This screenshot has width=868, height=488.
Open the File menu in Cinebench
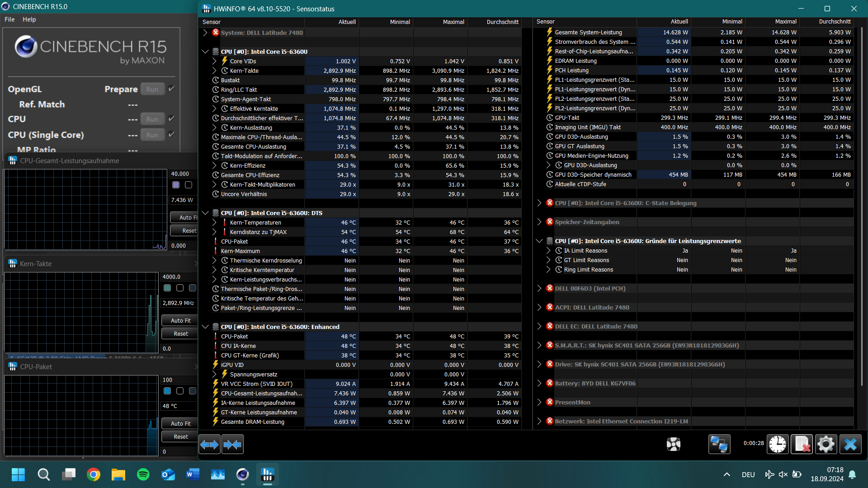[9, 19]
